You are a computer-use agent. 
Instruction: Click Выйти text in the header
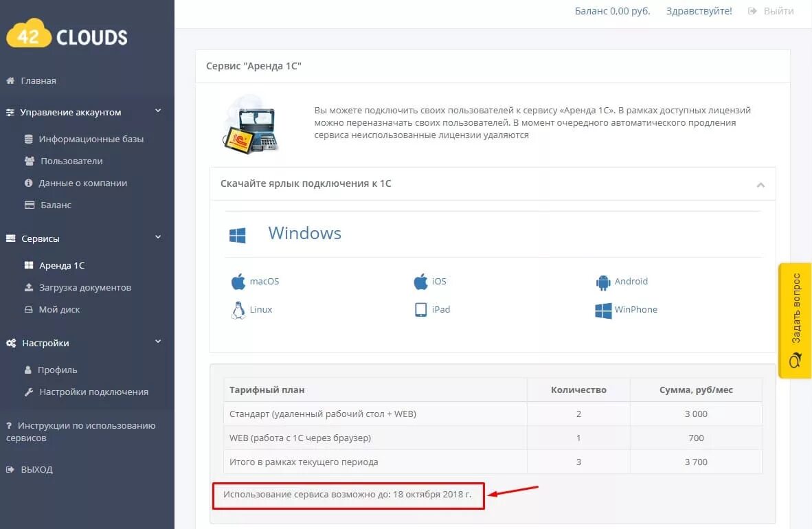click(x=778, y=11)
